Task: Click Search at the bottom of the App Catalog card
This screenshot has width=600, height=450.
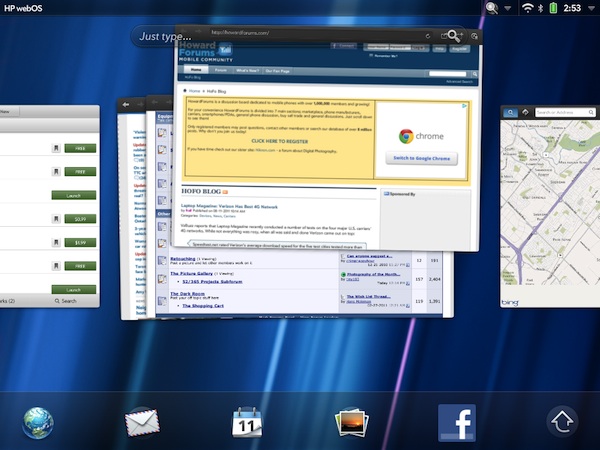Action: coord(65,301)
